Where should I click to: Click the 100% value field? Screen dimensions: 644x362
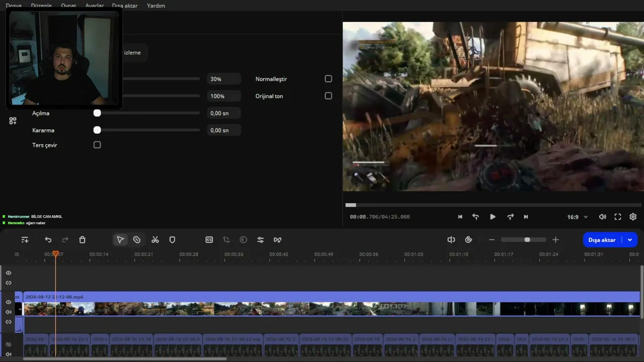pyautogui.click(x=224, y=96)
